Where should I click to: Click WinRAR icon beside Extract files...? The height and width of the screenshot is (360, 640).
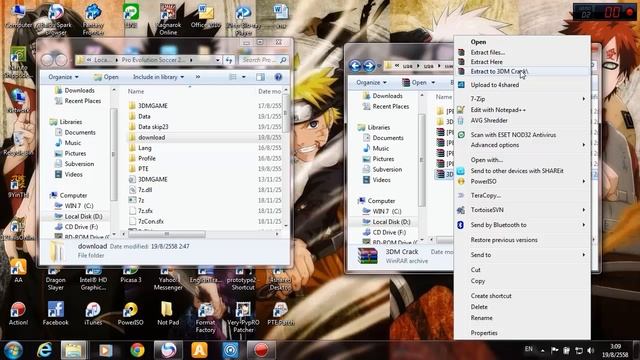coord(461,52)
